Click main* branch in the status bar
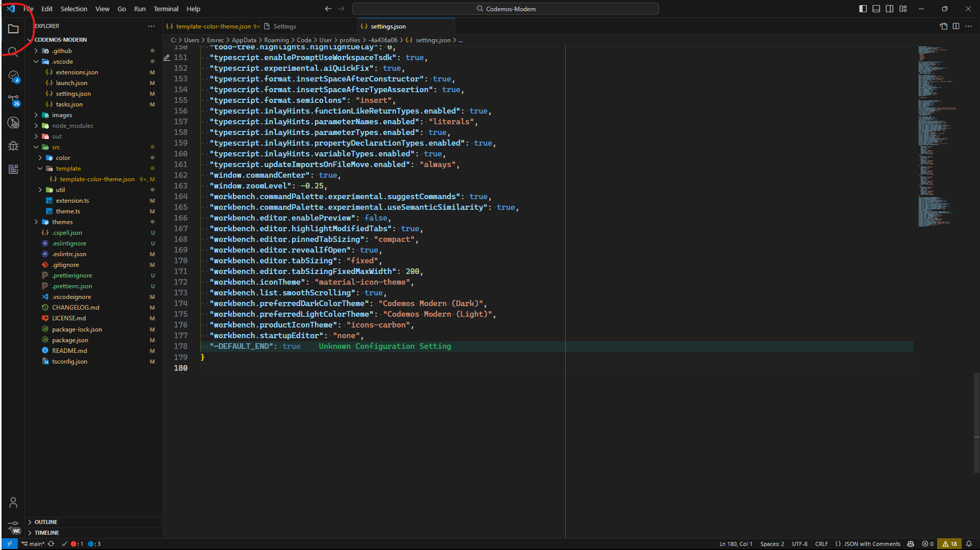The width and height of the screenshot is (980, 550). 34,544
